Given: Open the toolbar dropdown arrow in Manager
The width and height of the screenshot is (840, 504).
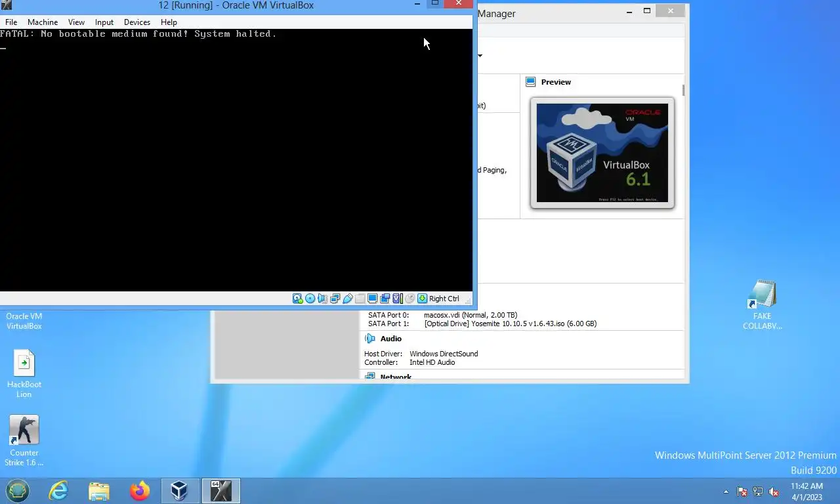Looking at the screenshot, I should coord(480,55).
